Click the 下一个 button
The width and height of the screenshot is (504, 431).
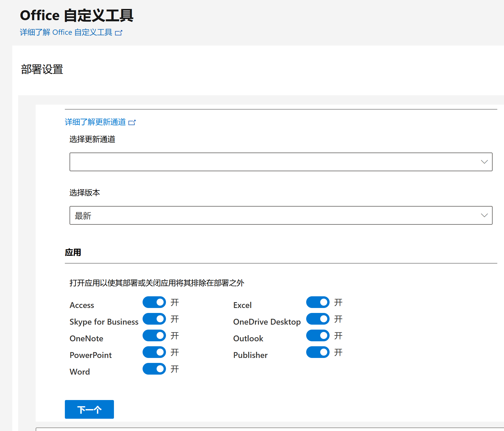coord(89,409)
